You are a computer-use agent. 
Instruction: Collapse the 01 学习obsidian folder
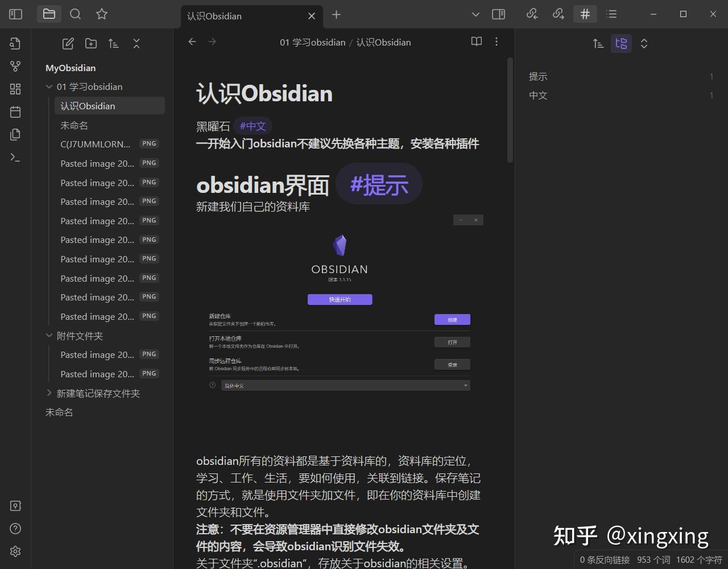(x=49, y=86)
